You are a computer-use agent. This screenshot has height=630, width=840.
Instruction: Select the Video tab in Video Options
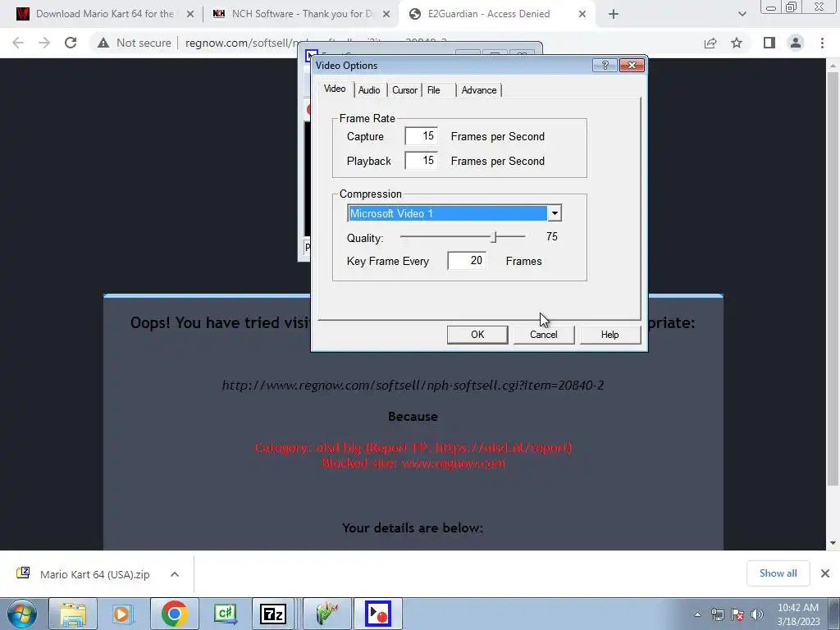pyautogui.click(x=335, y=89)
